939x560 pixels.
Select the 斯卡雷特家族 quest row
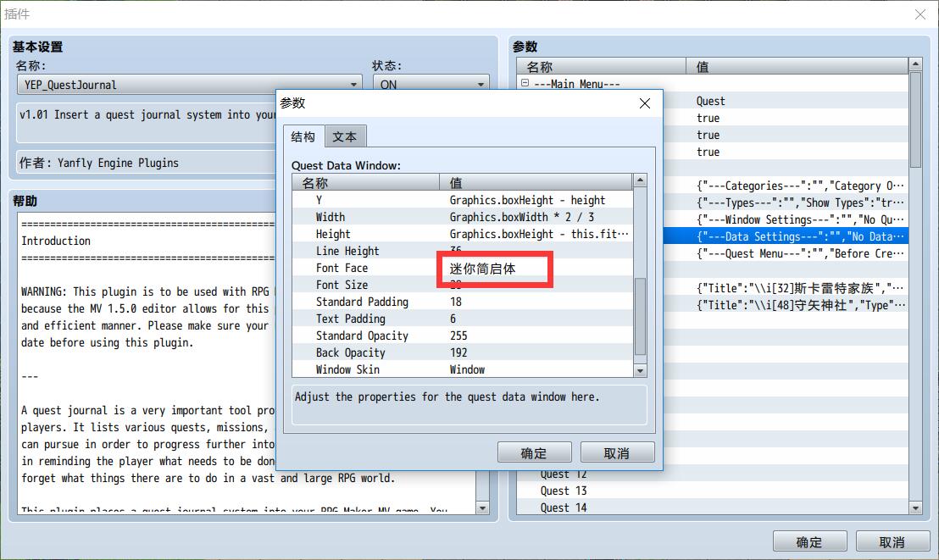click(786, 288)
